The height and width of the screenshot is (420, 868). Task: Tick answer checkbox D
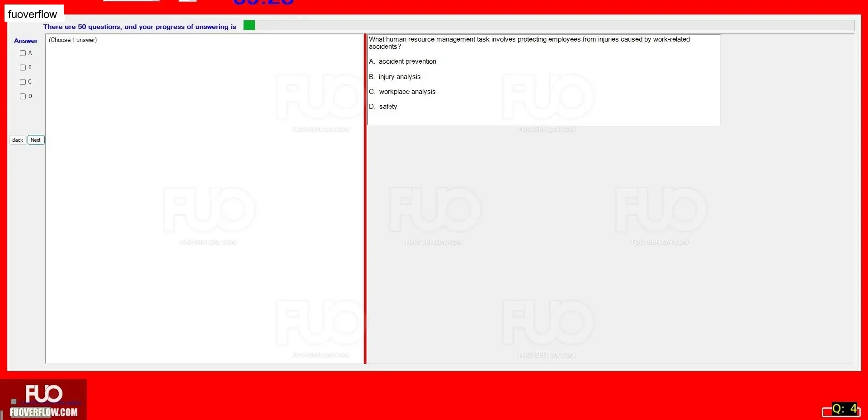pos(23,97)
